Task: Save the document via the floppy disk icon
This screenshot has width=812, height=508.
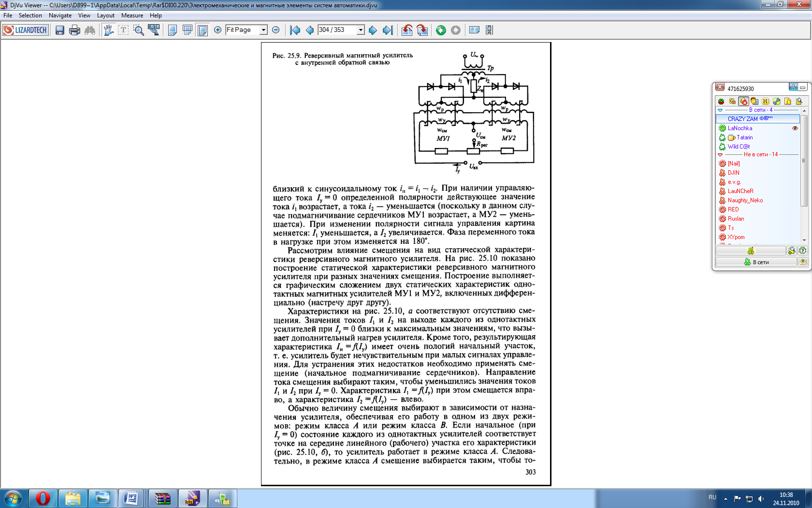Action: click(x=60, y=30)
